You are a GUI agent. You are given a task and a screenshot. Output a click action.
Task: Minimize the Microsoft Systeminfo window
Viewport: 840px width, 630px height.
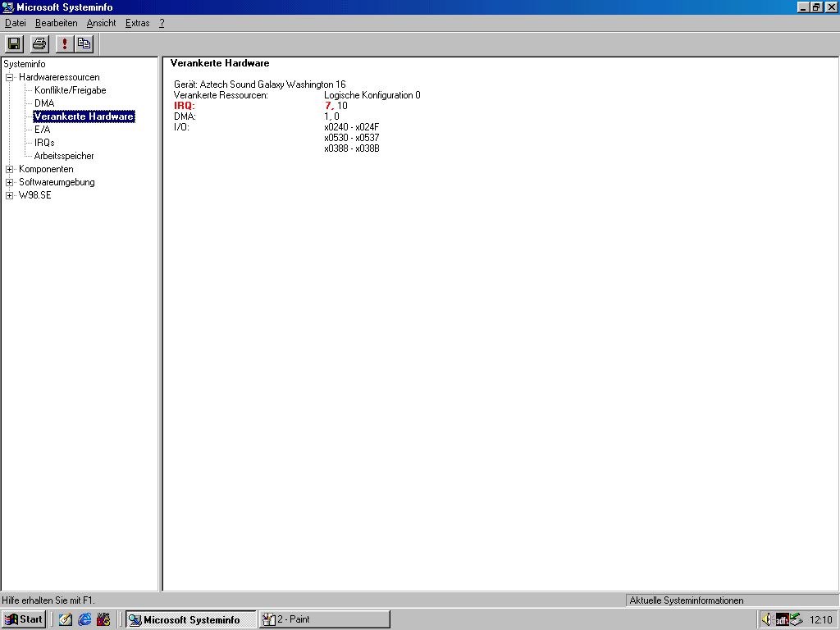tap(803, 7)
